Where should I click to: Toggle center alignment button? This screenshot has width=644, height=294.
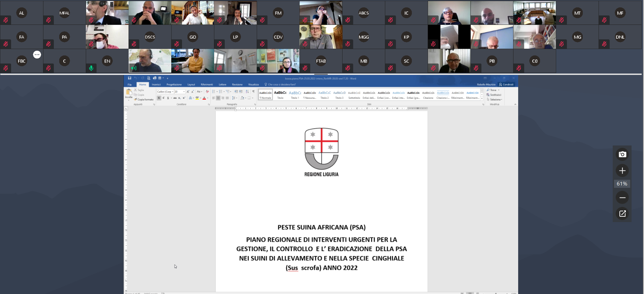click(218, 98)
